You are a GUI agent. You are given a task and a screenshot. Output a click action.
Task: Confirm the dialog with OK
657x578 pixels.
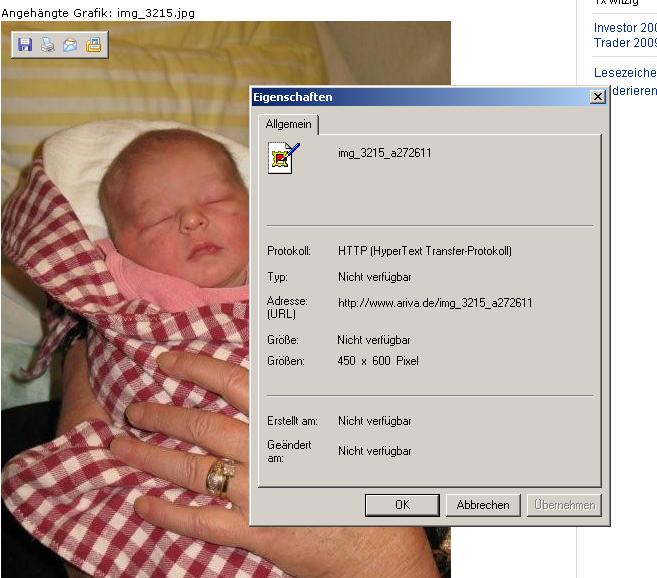(402, 505)
